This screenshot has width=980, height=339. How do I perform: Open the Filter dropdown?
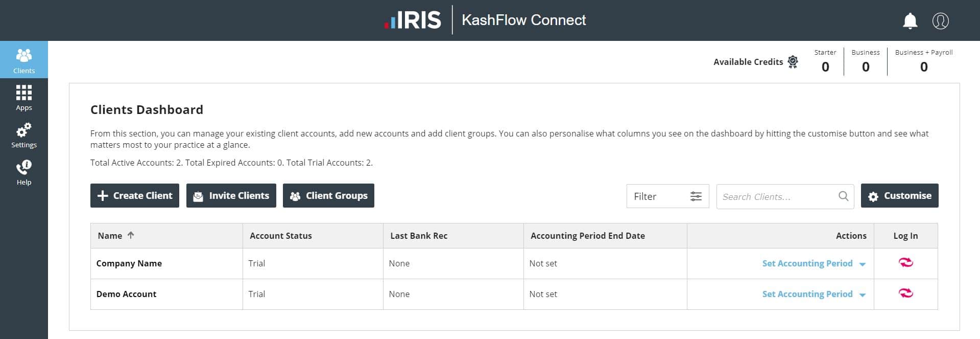667,196
